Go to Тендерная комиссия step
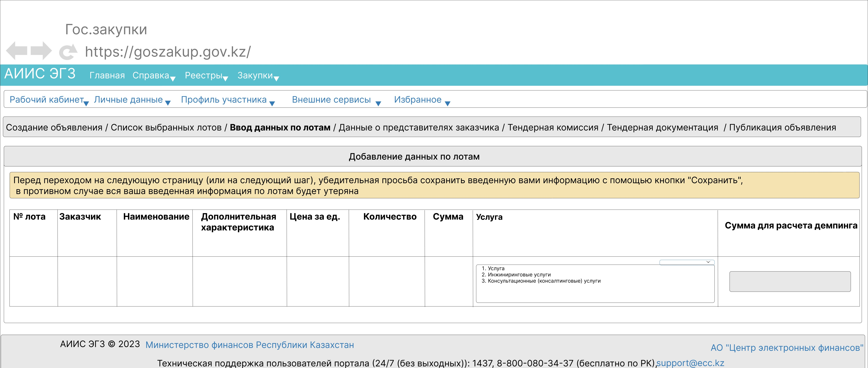868x368 pixels. tap(553, 128)
